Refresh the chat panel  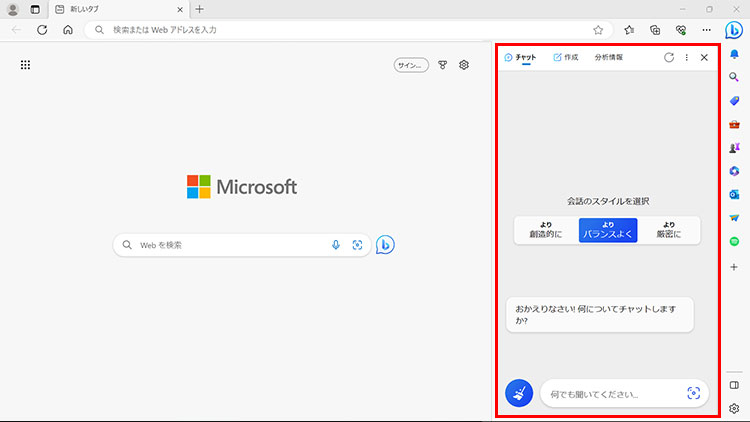668,58
